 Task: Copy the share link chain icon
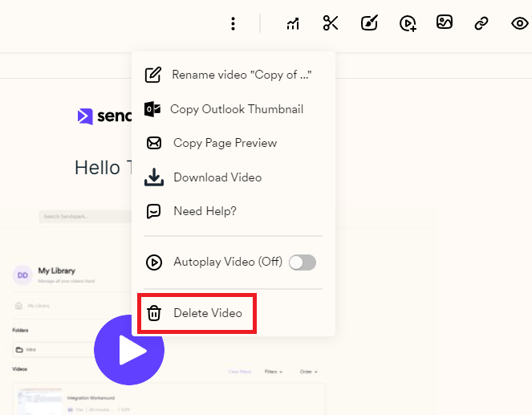[x=481, y=23]
